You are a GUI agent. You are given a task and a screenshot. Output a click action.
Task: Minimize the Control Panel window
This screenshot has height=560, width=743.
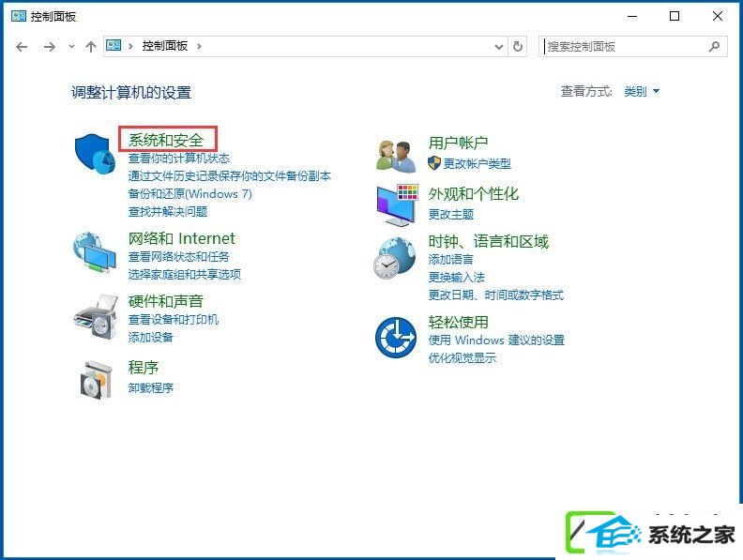[x=632, y=16]
